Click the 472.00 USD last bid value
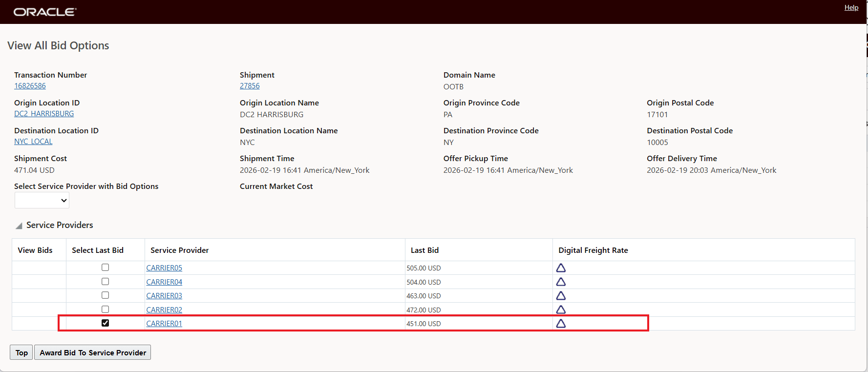 (x=423, y=310)
